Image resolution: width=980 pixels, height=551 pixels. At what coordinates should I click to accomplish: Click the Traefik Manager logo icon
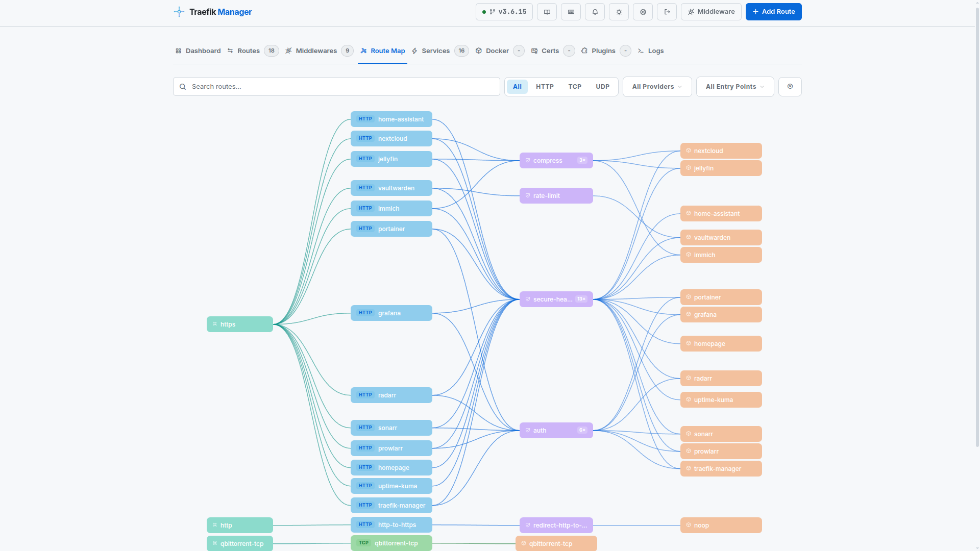click(x=179, y=12)
